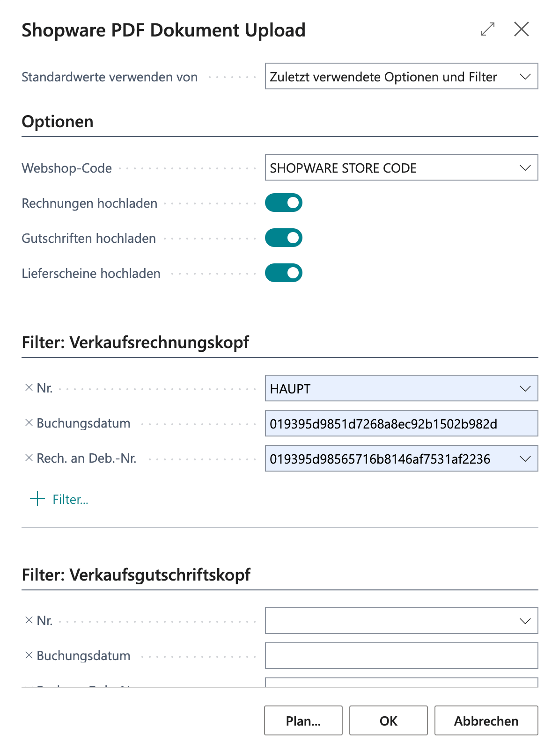Click the Plan... button
The image size is (559, 756).
coord(303,720)
